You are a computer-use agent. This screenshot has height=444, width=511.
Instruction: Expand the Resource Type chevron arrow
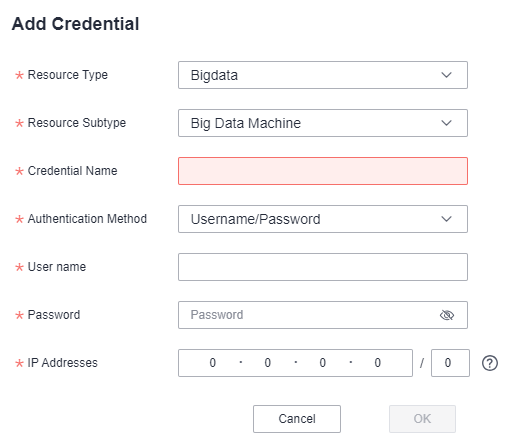tap(446, 75)
